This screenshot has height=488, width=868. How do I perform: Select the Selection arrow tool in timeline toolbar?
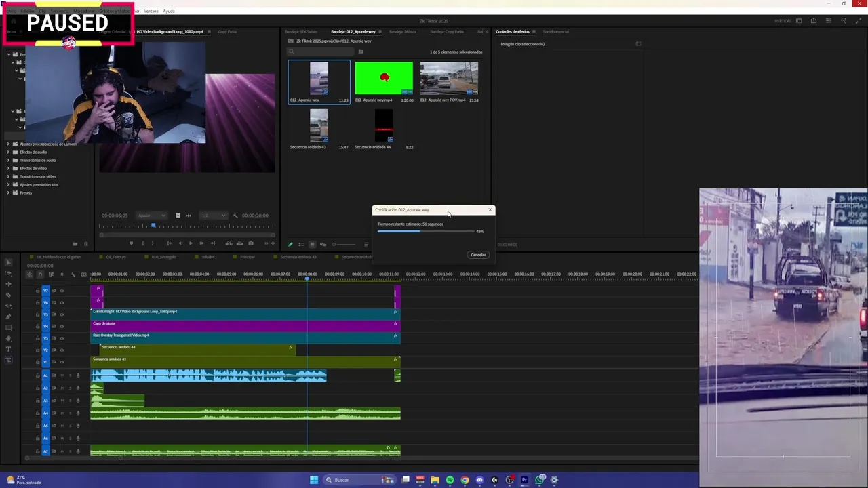[x=8, y=262]
